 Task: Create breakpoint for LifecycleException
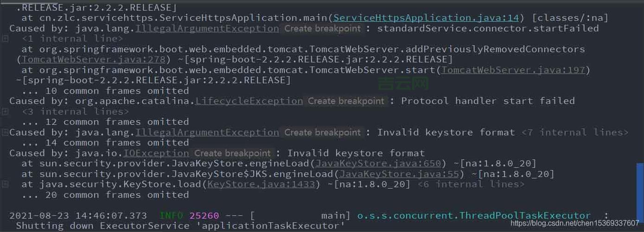346,101
